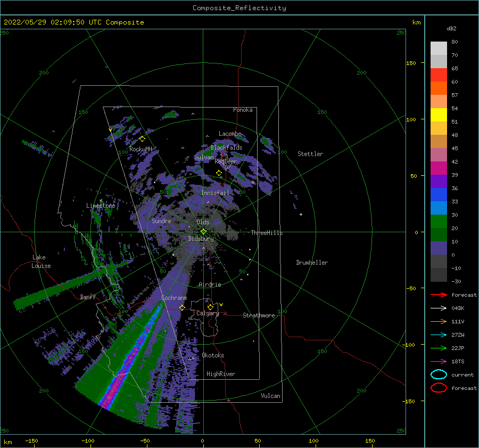
Task: Click the blue 33-36 dBZ color swatch
Action: pyautogui.click(x=439, y=195)
